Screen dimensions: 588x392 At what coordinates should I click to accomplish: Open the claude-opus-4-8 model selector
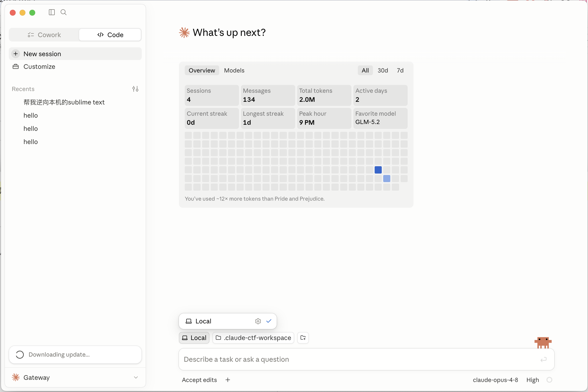[x=495, y=380]
